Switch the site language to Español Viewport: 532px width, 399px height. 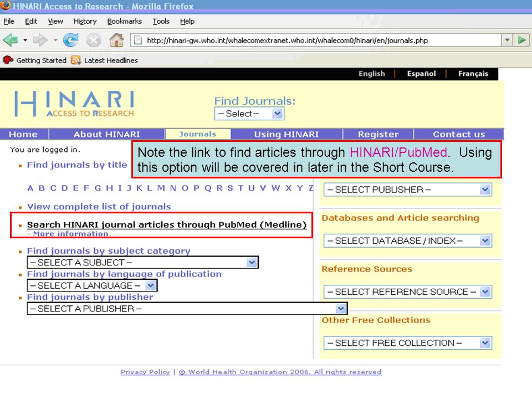421,74
